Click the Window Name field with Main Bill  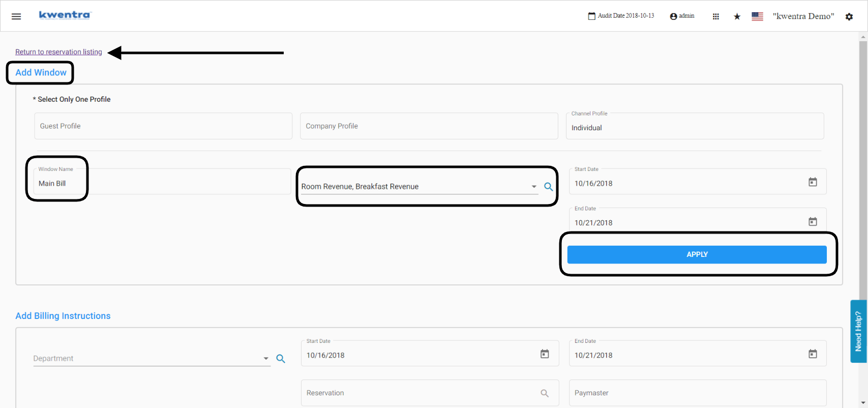pos(162,181)
